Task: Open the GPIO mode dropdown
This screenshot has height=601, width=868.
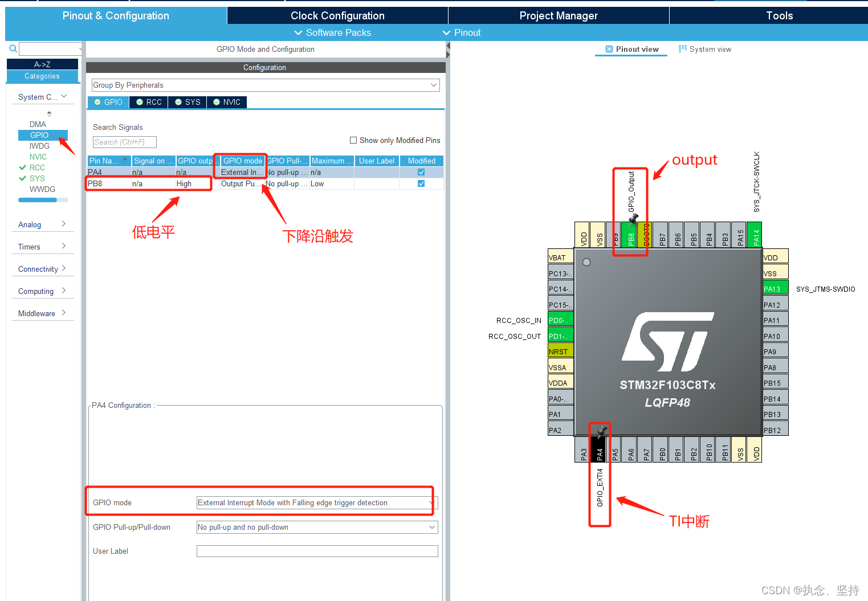Action: point(317,502)
